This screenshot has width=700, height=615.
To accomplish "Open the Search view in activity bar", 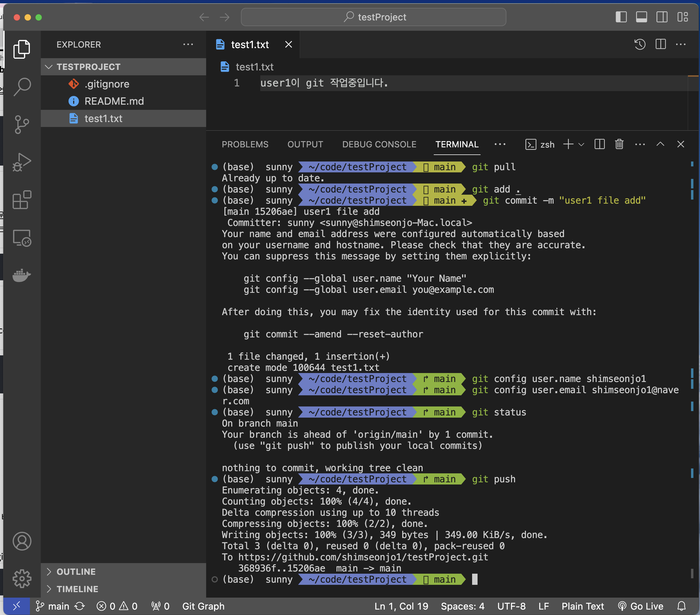I will point(22,87).
